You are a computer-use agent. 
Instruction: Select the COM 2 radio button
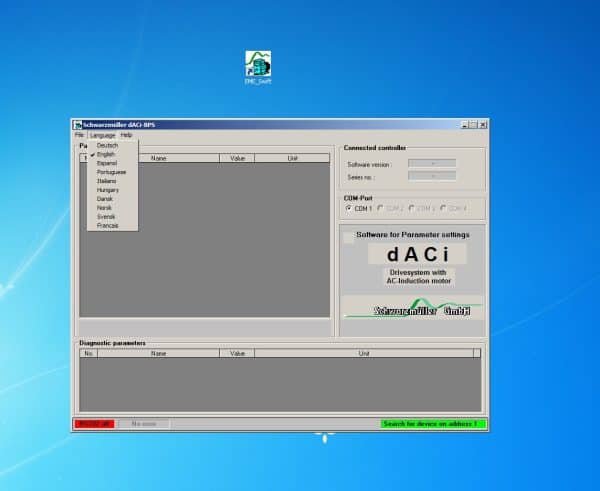click(x=380, y=208)
